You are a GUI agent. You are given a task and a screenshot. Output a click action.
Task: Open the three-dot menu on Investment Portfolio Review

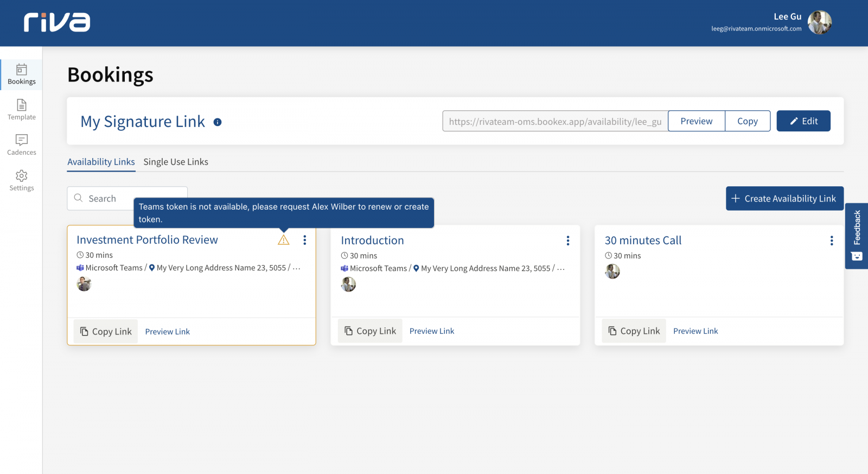pos(305,240)
